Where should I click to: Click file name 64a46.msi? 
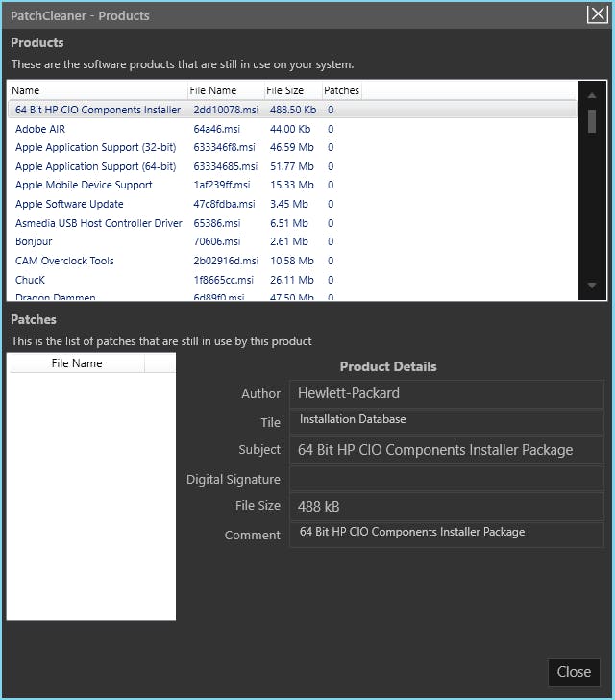(x=217, y=129)
